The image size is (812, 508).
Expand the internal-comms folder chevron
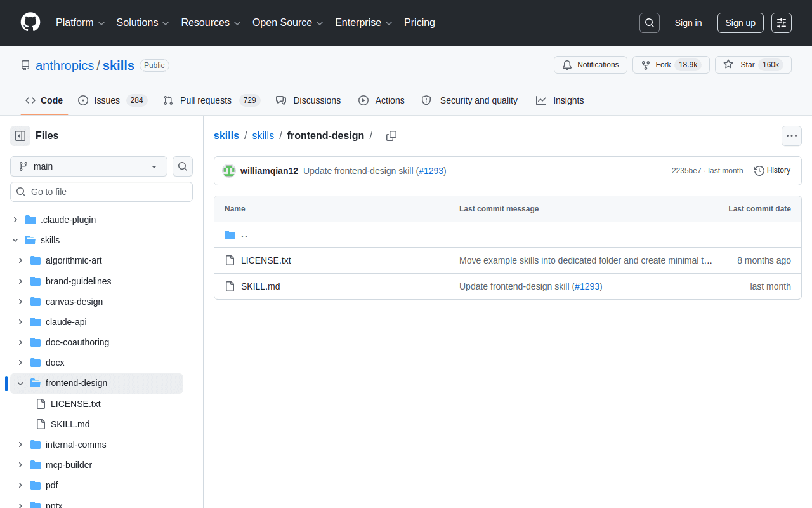point(20,444)
